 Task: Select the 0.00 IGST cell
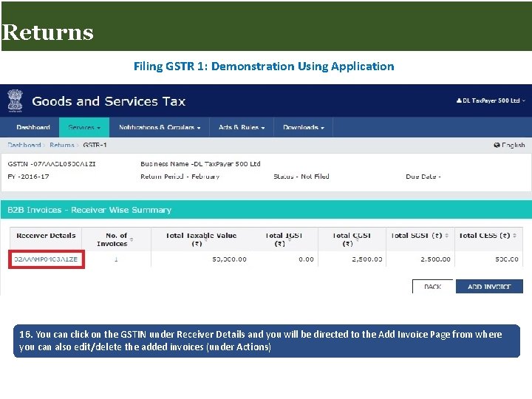(306, 259)
